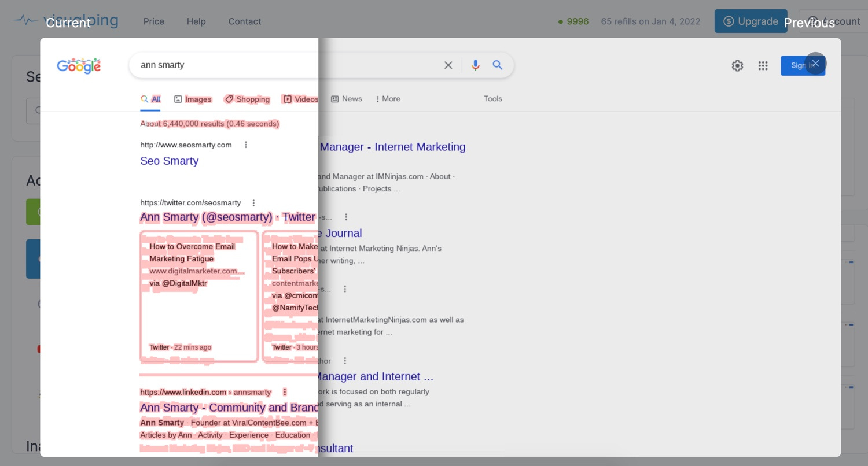
Task: Open the Ann Smarty Twitter result link
Action: coord(227,217)
